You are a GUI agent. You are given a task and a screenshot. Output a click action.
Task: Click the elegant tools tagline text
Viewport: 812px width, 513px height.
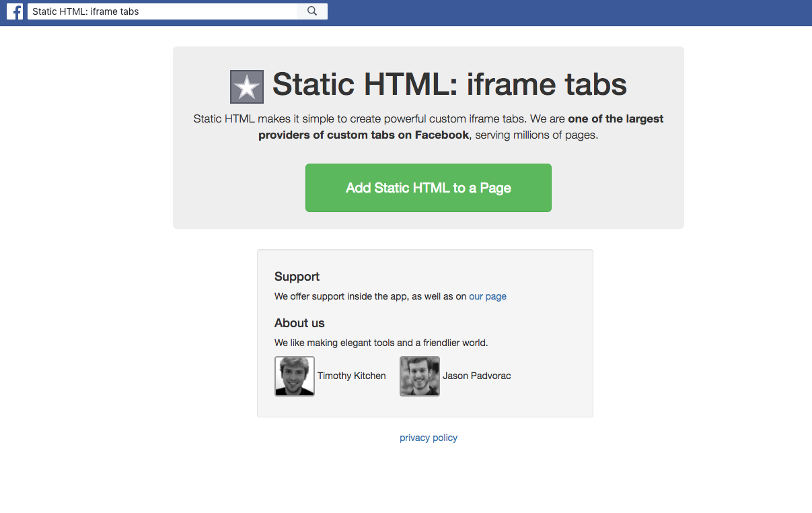pos(381,343)
